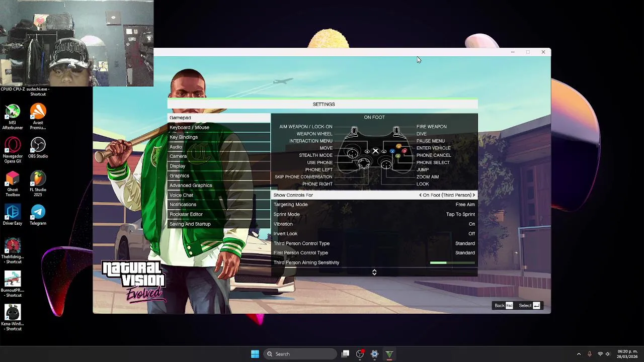Toggle the Invert Look setting

coord(374,234)
